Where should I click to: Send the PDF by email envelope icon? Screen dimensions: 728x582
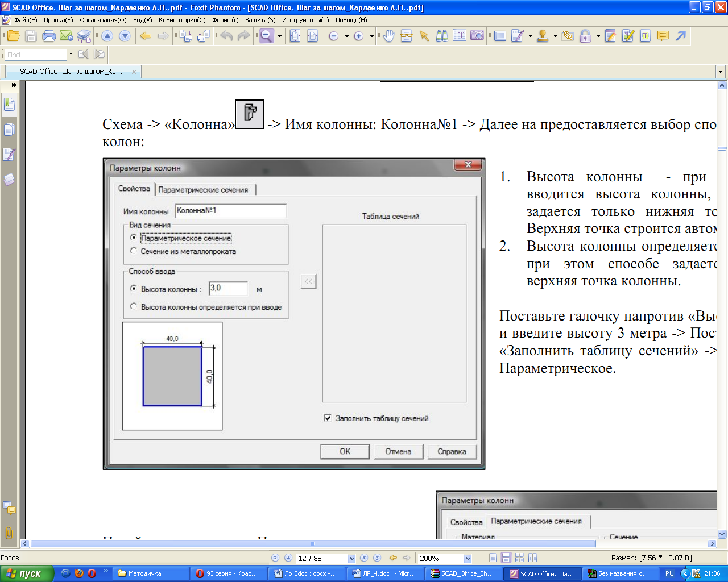pos(67,36)
